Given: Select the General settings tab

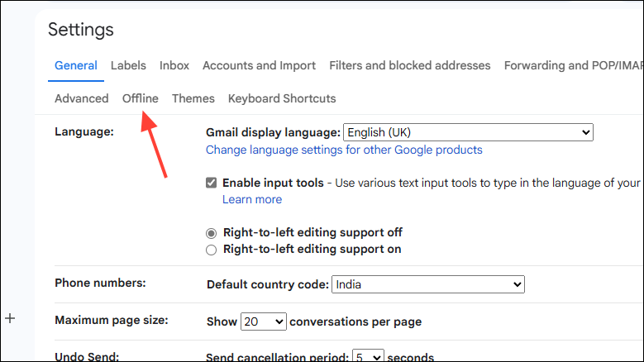Looking at the screenshot, I should pos(75,65).
